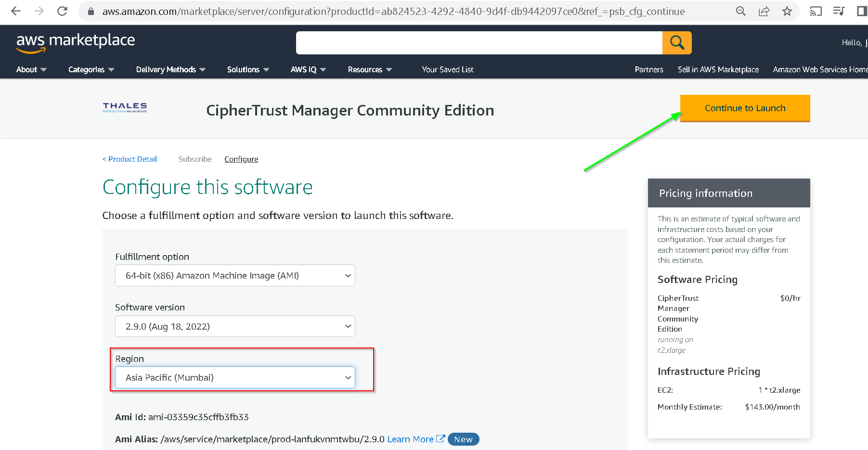Image resolution: width=868 pixels, height=450 pixels.
Task: Open Sell in AWS Marketplace
Action: (x=718, y=69)
